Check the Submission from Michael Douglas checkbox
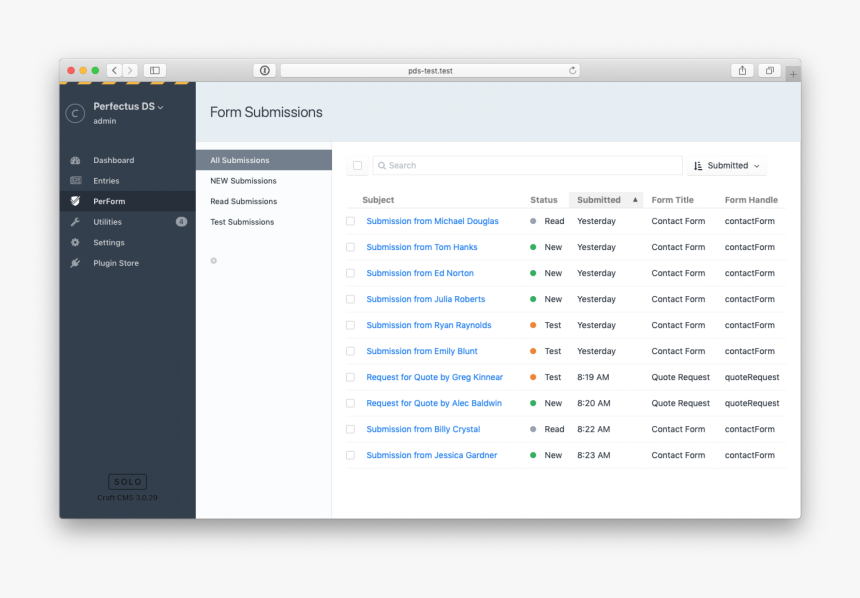The image size is (860, 598). point(350,221)
